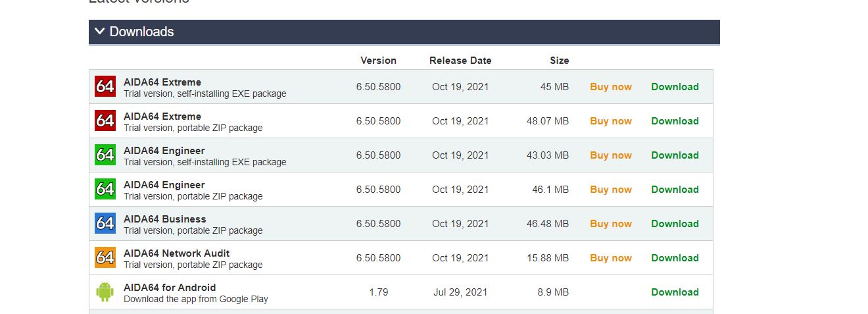Download AIDA64 Network Audit ZIP package
The image size is (868, 314).
(675, 258)
